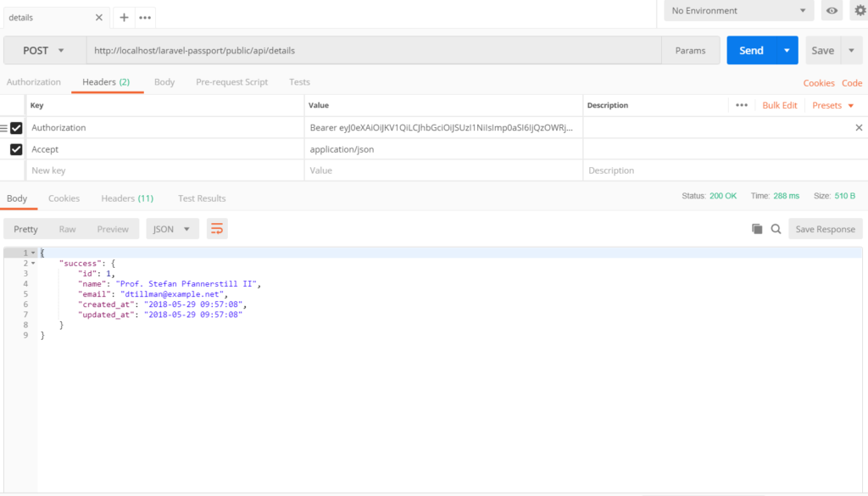The height and width of the screenshot is (496, 868).
Task: Copy the response body using copy icon
Action: (x=757, y=228)
